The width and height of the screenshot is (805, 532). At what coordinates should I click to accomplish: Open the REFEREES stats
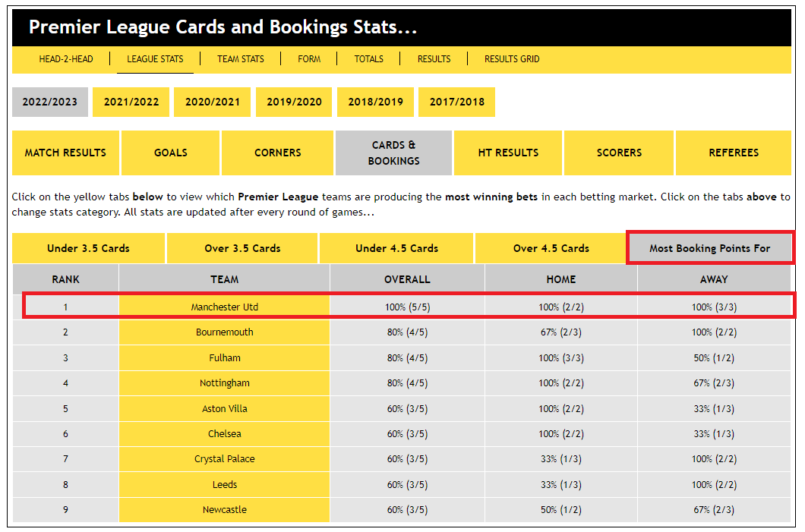733,152
